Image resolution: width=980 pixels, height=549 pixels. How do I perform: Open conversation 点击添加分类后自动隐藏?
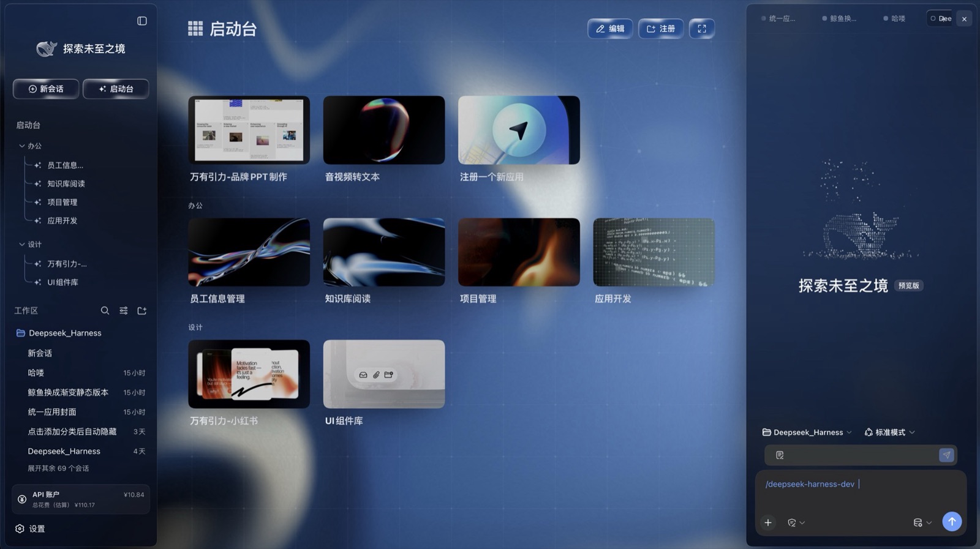(81, 431)
